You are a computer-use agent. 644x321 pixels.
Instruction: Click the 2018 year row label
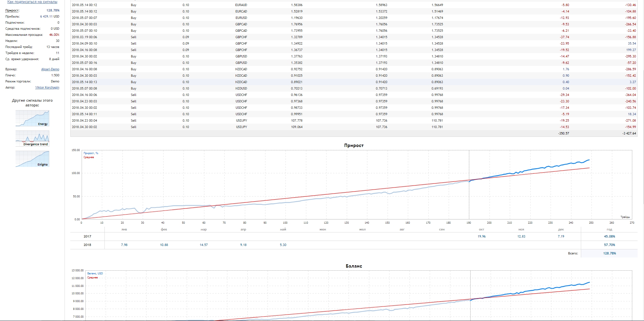pyautogui.click(x=88, y=245)
